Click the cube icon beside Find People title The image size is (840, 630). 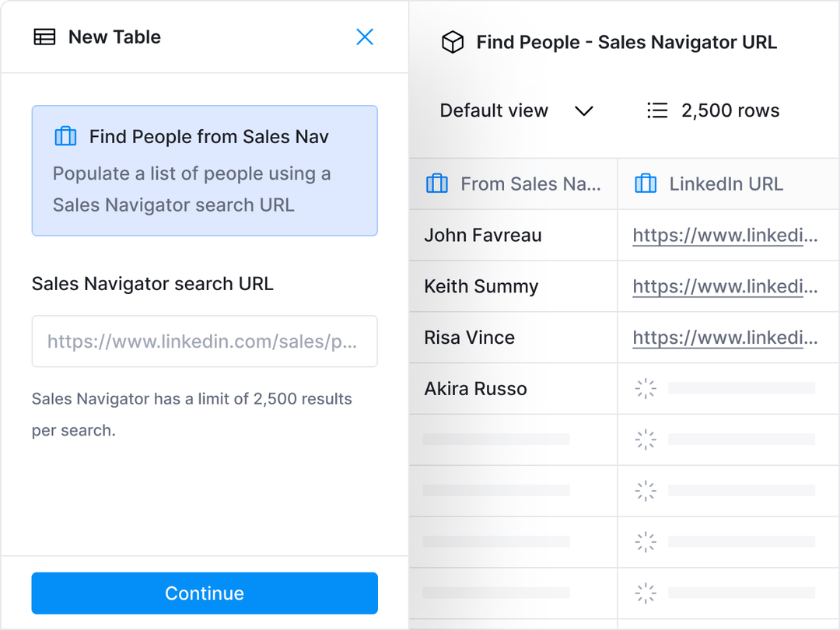452,42
